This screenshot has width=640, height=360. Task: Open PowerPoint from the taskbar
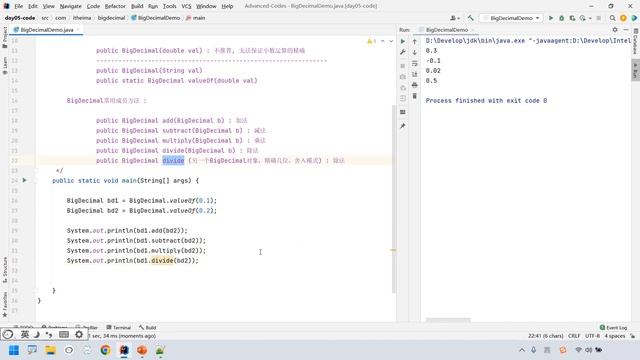(x=142, y=350)
